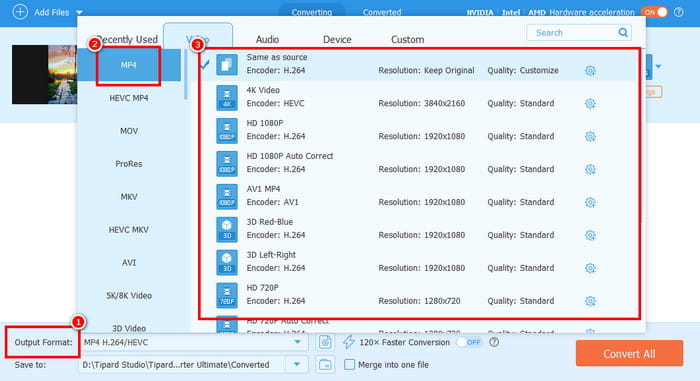Open settings gear for HD 720P
The width and height of the screenshot is (700, 381).
590,301
